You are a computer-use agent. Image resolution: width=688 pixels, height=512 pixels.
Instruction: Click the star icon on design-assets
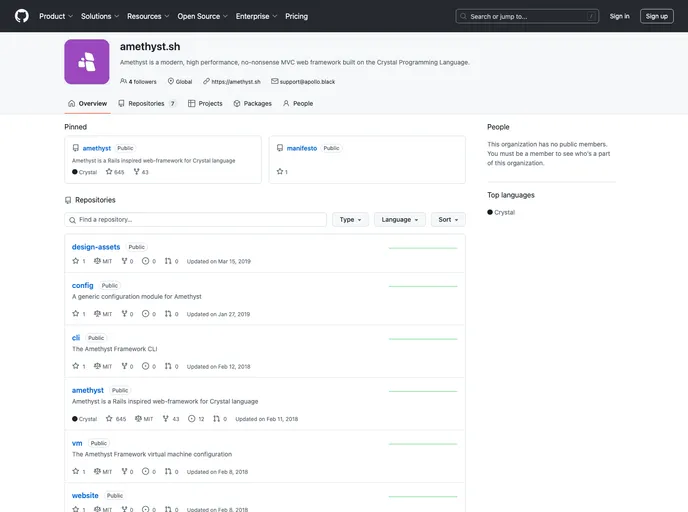(75, 261)
